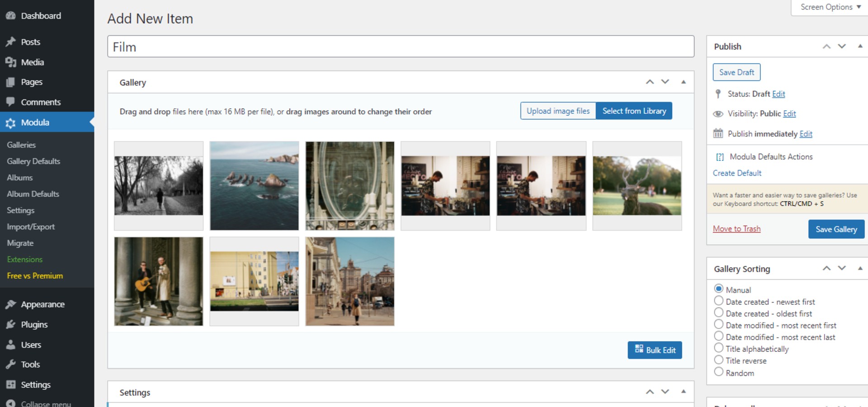The image size is (868, 407).
Task: Click the Posts pushpin icon
Action: 11,42
